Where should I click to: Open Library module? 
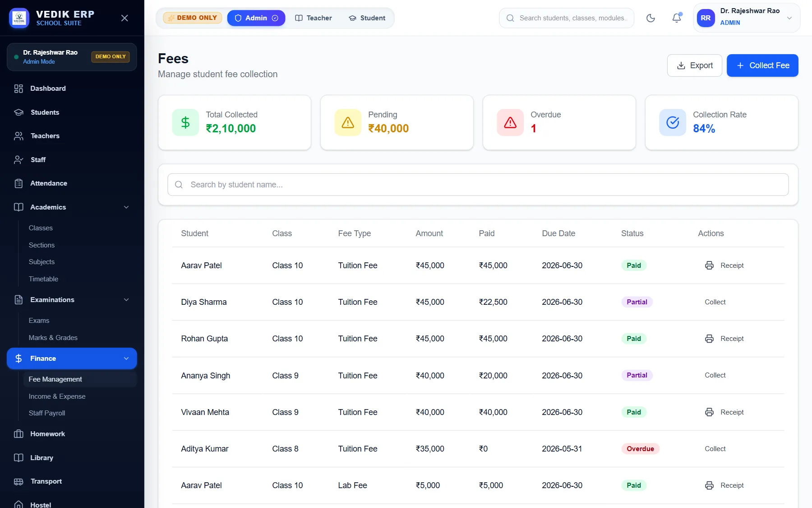coord(72,458)
